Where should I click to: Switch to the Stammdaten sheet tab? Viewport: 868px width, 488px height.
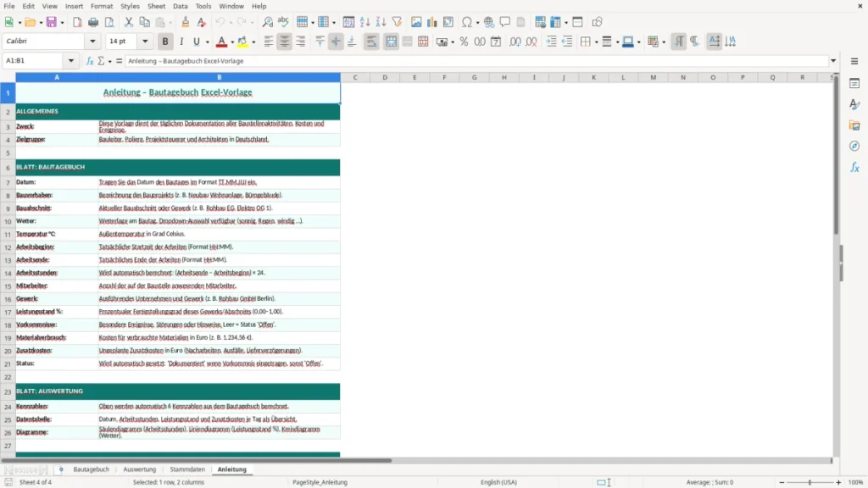click(x=187, y=469)
